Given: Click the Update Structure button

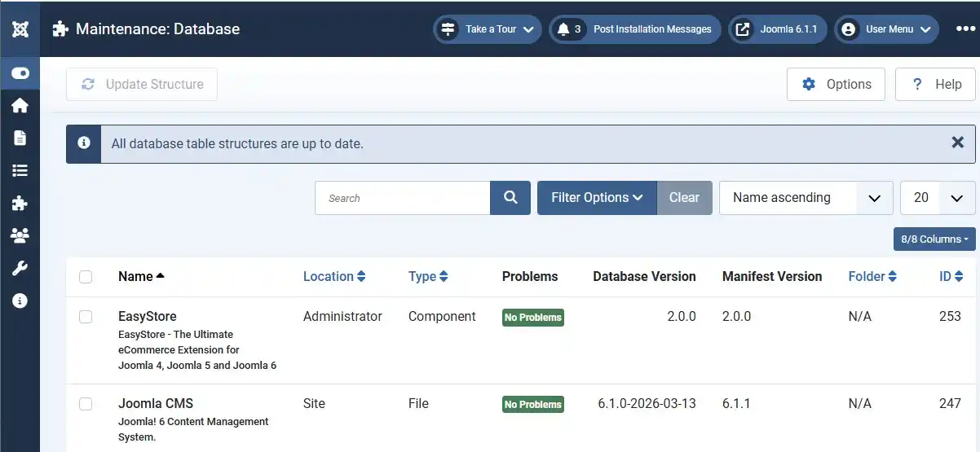Looking at the screenshot, I should point(142,84).
